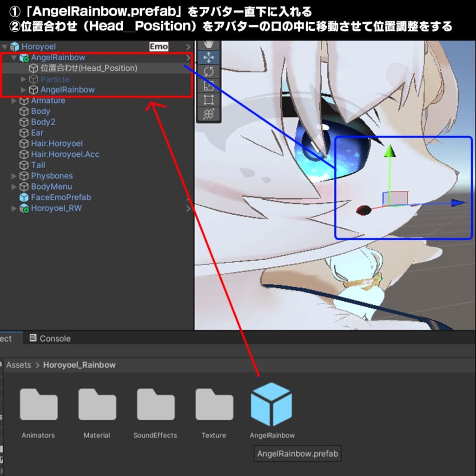The image size is (476, 476).
Task: Click the Horoyoel_RW prefab icon
Action: point(24,208)
